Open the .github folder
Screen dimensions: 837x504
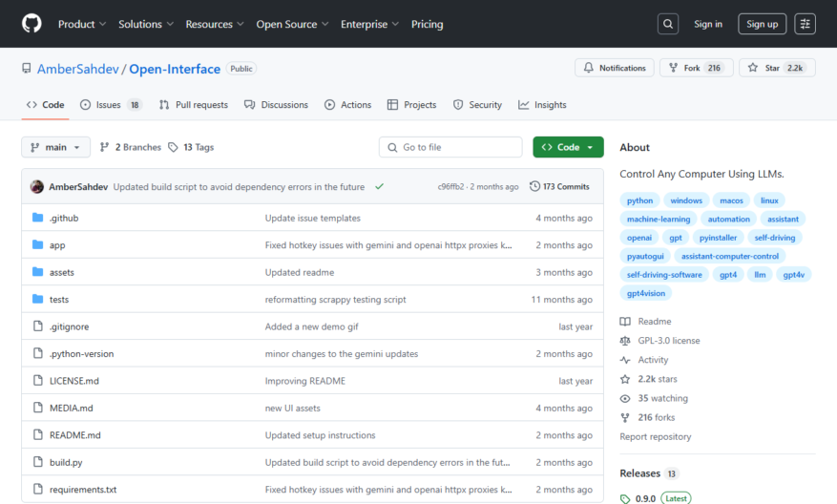64,218
